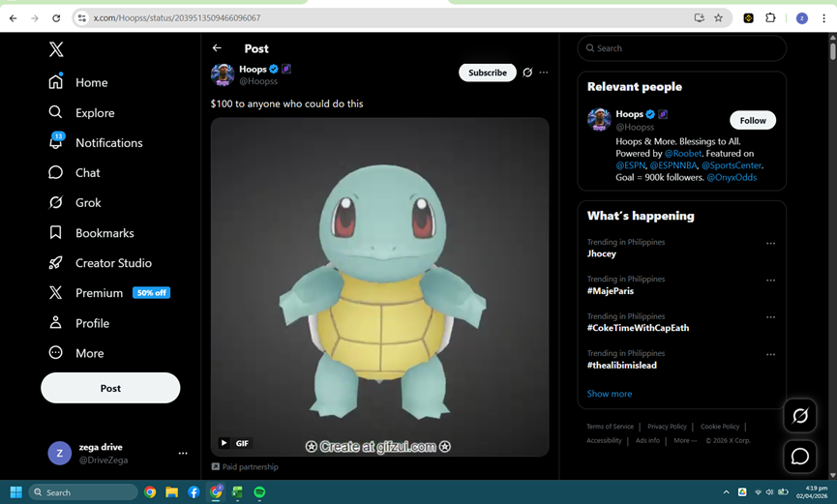Image resolution: width=837 pixels, height=504 pixels.
Task: Open options dots for #MajeParis trend
Action: click(x=770, y=281)
